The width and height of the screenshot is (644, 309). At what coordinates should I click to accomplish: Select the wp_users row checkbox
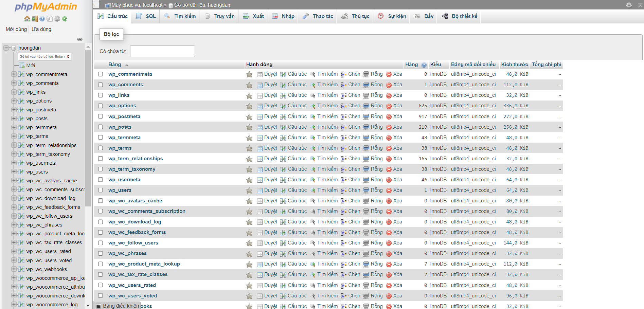pos(101,190)
